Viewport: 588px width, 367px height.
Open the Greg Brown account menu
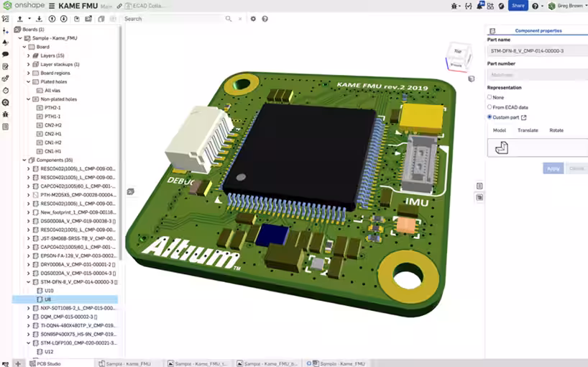pyautogui.click(x=566, y=6)
